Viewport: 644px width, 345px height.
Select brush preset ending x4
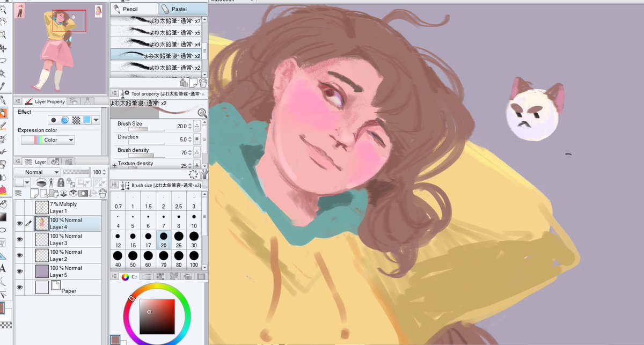pyautogui.click(x=156, y=44)
